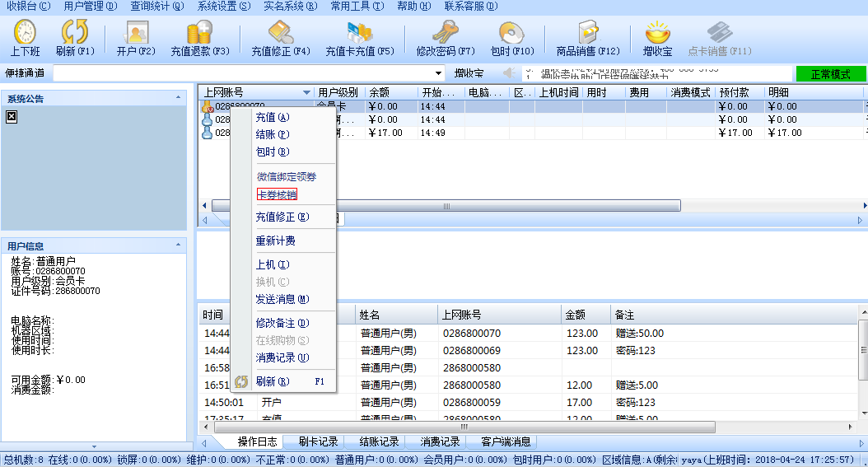This screenshot has width=868, height=467.
Task: Click the 包时 (F10) disc icon
Action: [x=511, y=31]
